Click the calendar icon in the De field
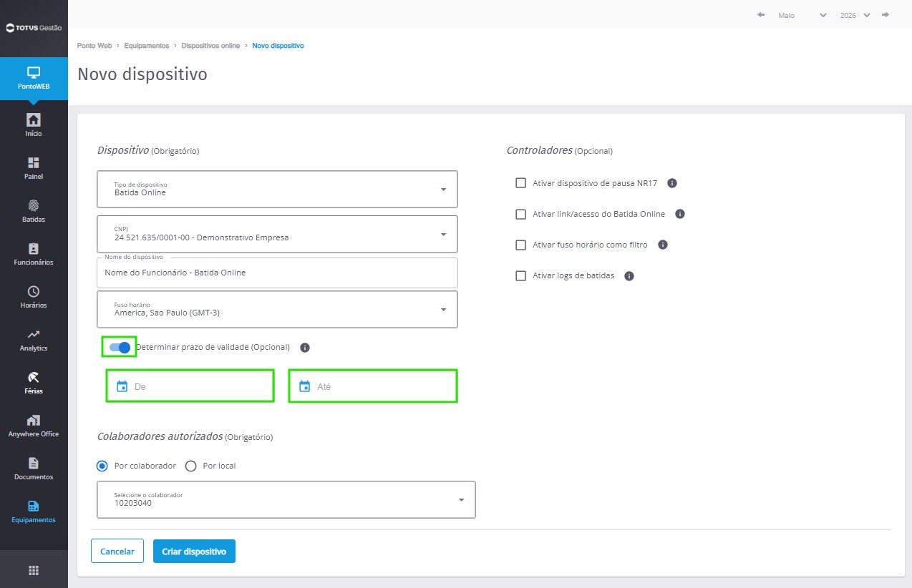Viewport: 912px width, 588px height. 122,386
